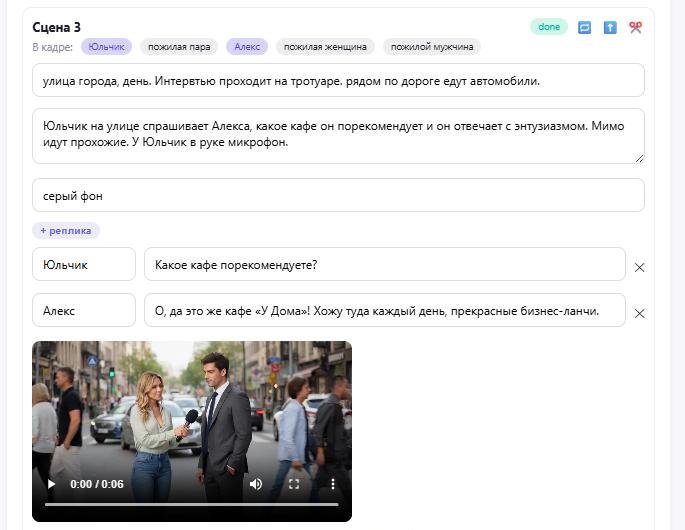
Task: Select the пожилая пара tag
Action: pyautogui.click(x=179, y=47)
